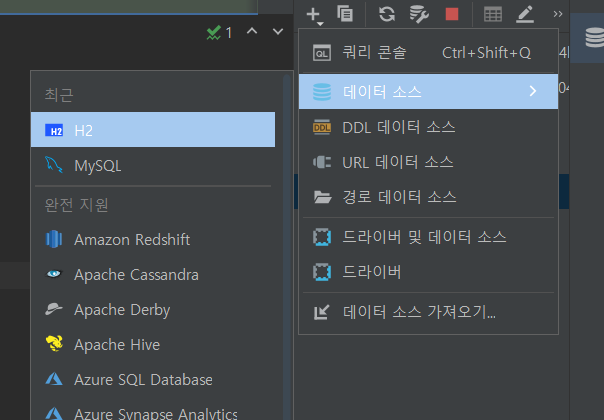Choose Azure SQL Database data source

click(153, 380)
